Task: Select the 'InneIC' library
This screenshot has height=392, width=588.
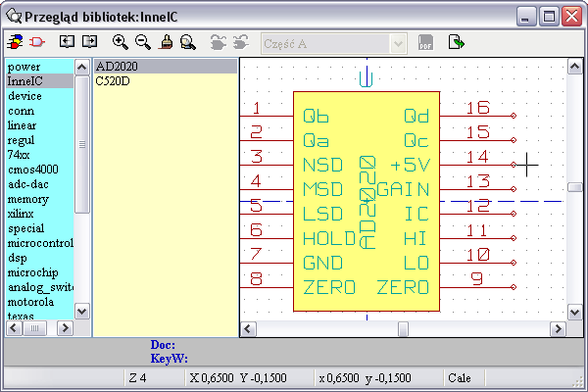Action: coord(40,81)
